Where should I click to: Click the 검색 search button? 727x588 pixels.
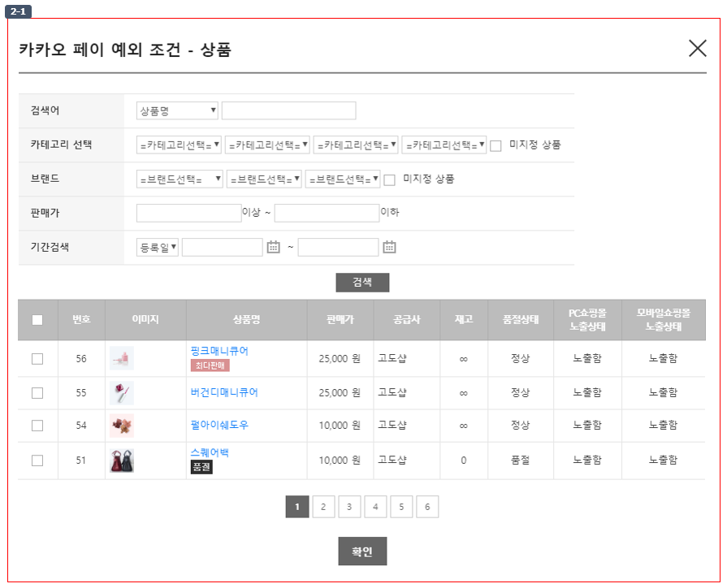coord(362,283)
